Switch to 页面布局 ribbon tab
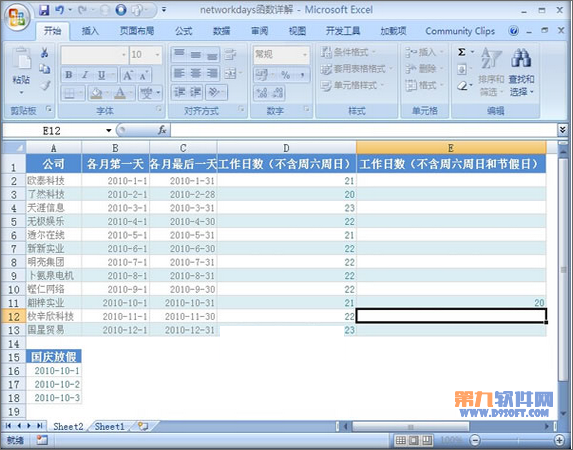Image resolution: width=573 pixels, height=450 pixels. point(137,31)
